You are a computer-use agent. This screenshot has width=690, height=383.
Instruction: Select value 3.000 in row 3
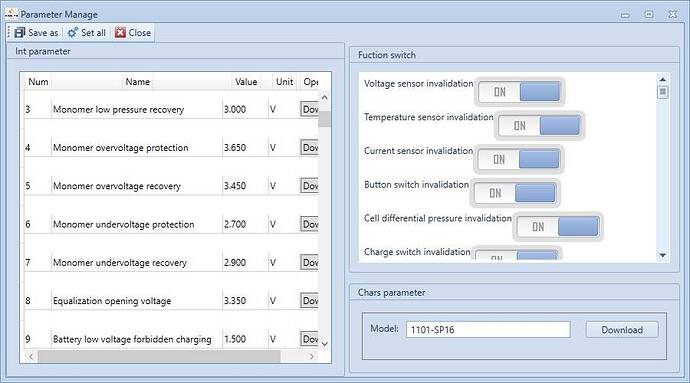[x=235, y=109]
